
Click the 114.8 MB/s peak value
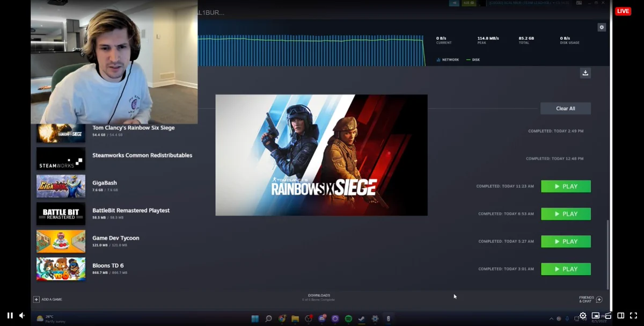coord(488,38)
